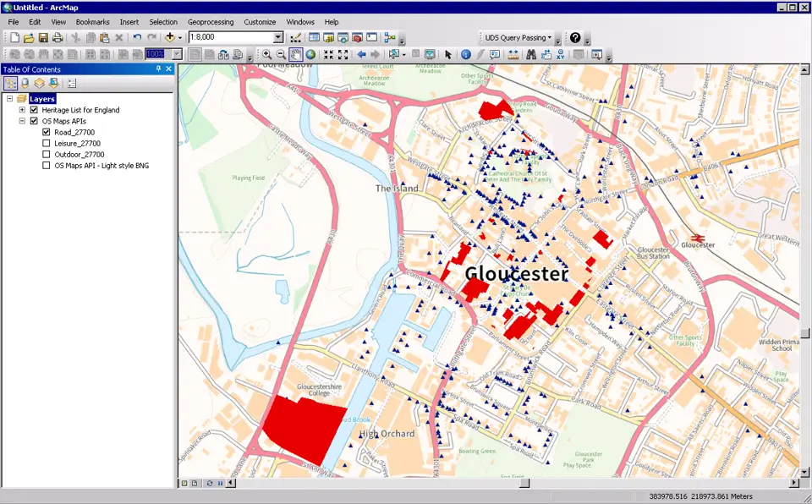Uncheck Heritage List for England layer
Image resolution: width=812 pixels, height=504 pixels.
point(34,110)
